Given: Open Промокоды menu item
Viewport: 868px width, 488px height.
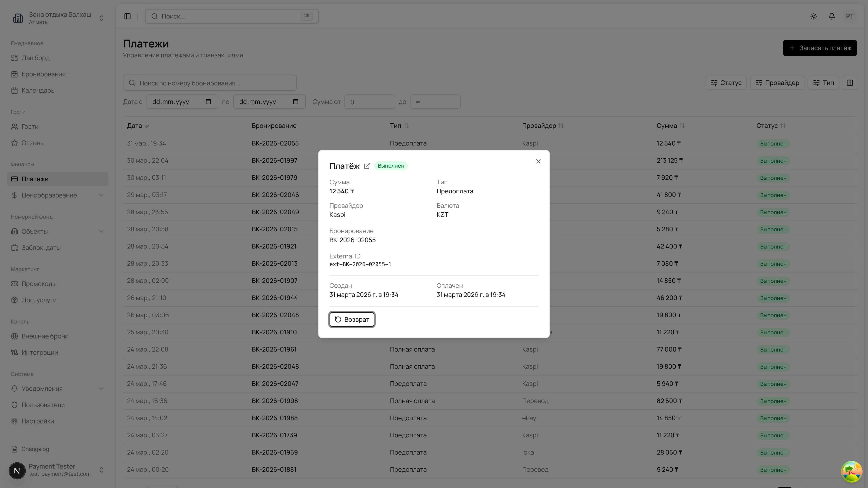Looking at the screenshot, I should coord(39,284).
